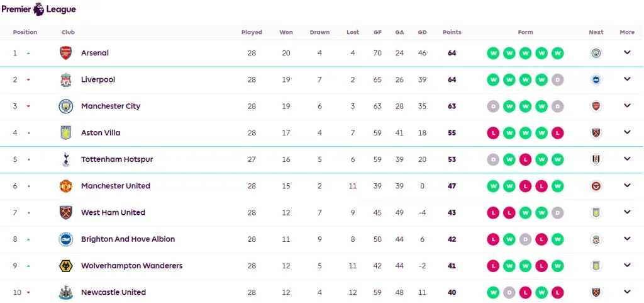Click the Liverpool club crest

tap(65, 80)
